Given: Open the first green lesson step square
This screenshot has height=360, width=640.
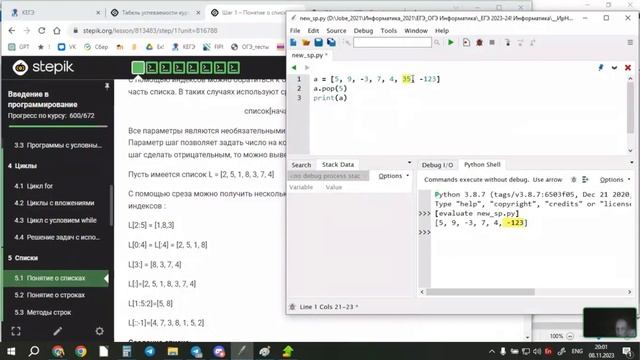Looking at the screenshot, I should point(138,68).
